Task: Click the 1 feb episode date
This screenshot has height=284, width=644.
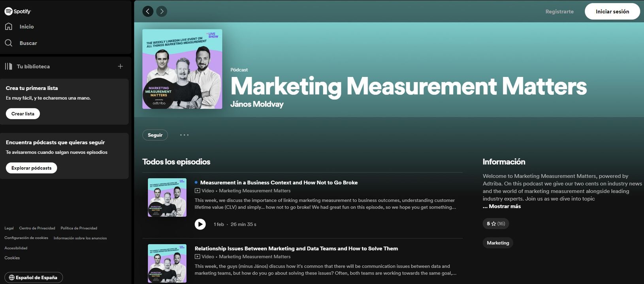Action: pos(219,224)
